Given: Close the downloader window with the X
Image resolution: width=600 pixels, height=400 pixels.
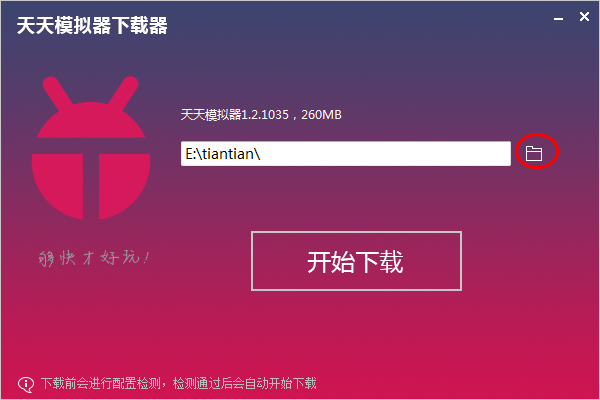Looking at the screenshot, I should click(584, 16).
